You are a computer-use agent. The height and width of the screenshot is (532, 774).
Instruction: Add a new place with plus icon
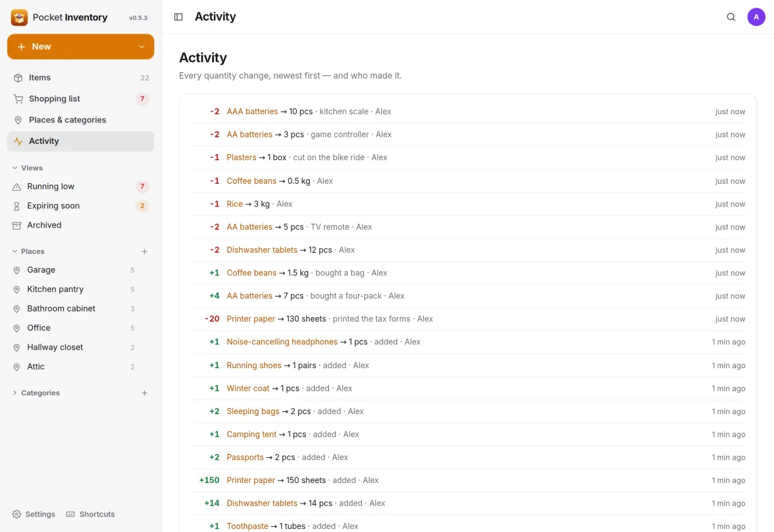tap(144, 251)
